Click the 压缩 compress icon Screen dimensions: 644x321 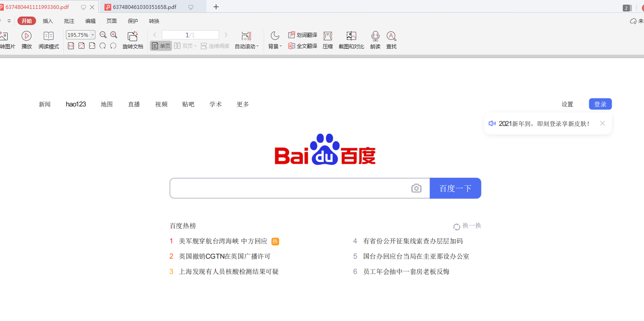328,36
